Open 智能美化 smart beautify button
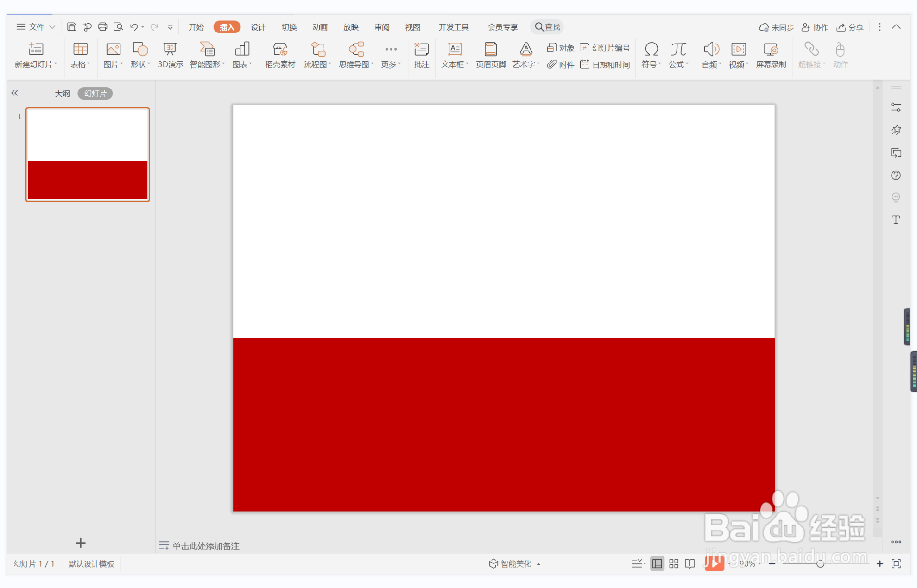Screen dimensions: 917x588 [515, 563]
